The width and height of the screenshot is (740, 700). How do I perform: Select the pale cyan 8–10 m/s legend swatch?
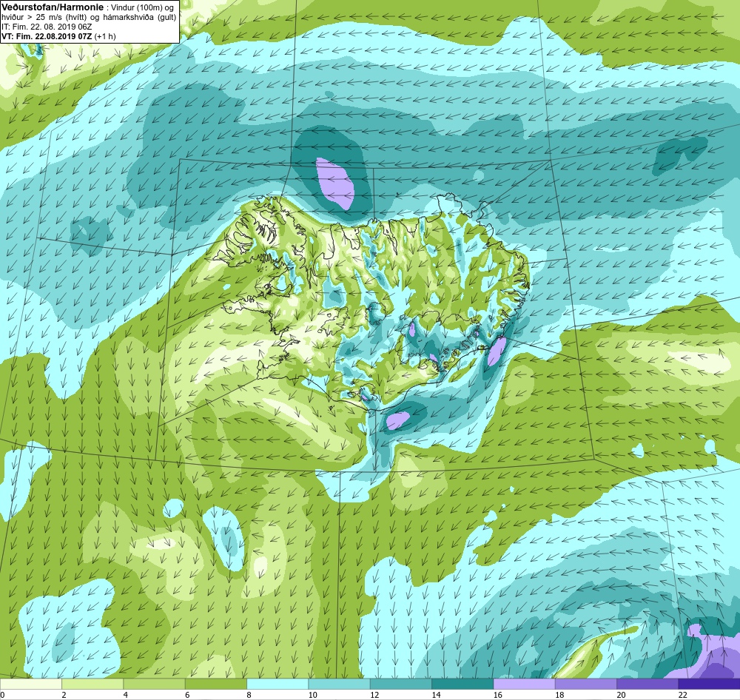(x=277, y=684)
